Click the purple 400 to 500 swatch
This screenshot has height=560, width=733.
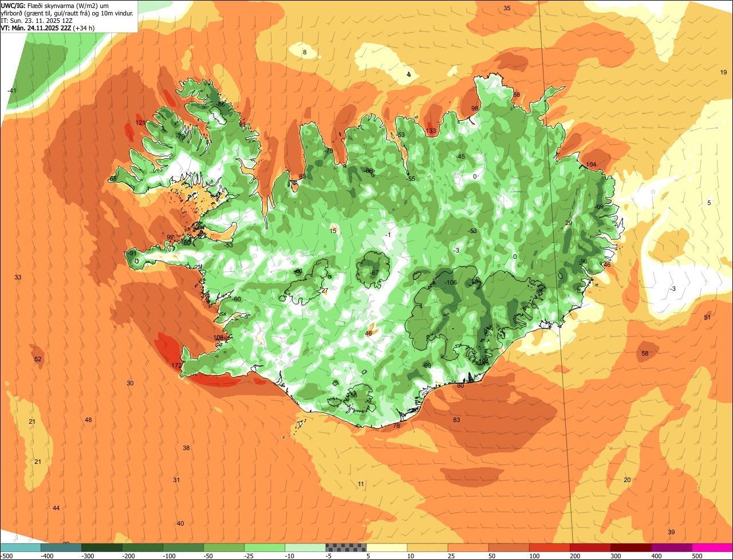tap(671, 547)
